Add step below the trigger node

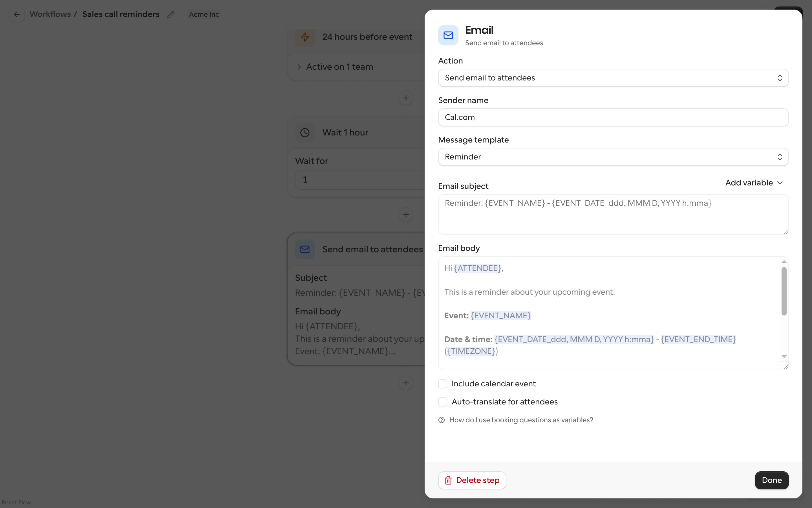[x=406, y=98]
